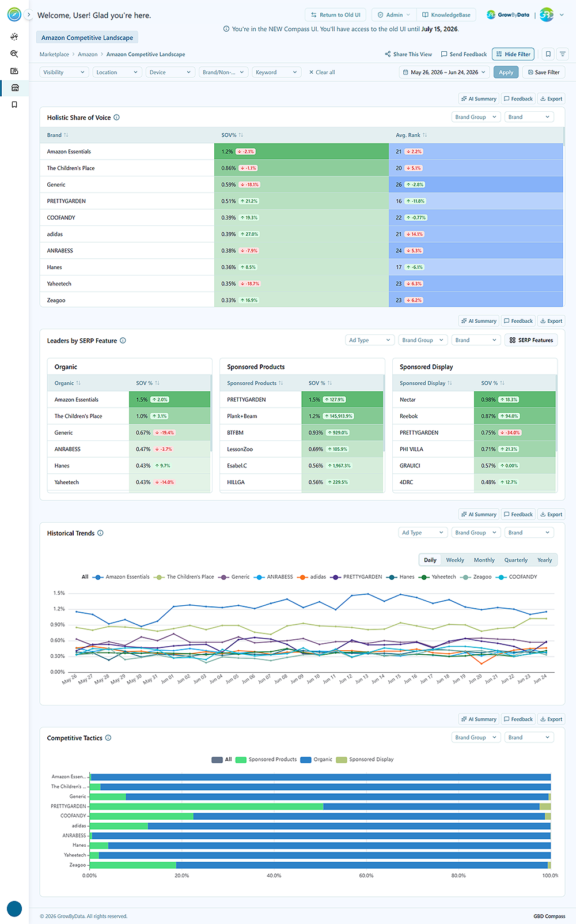Screen dimensions: 576x924
Task: Open the first sidebar insights icon
Action: (14, 37)
